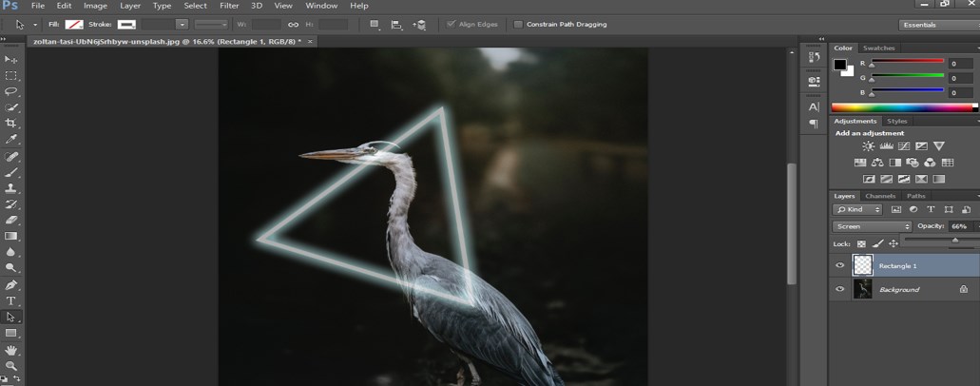Click link width and height icon
The width and height of the screenshot is (980, 386).
point(293,25)
